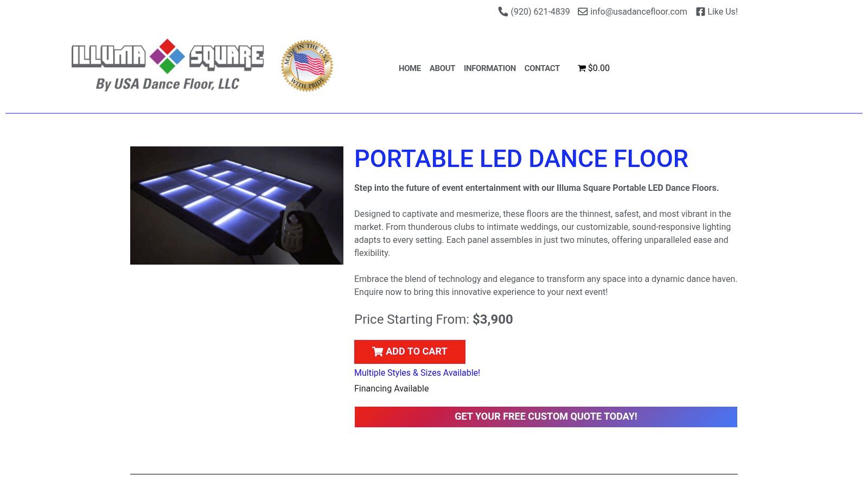
Task: Click the Portable LED Dance Floor heading
Action: click(x=521, y=159)
